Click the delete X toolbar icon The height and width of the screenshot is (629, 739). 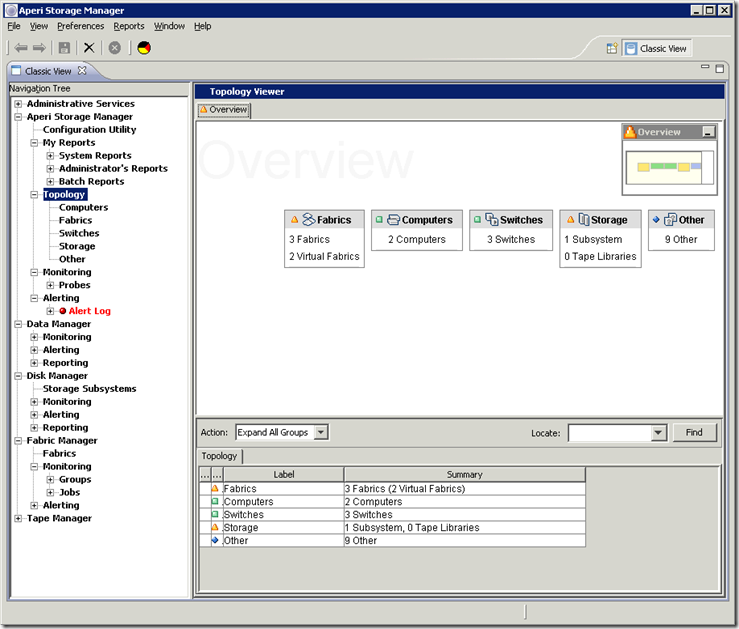click(x=89, y=48)
